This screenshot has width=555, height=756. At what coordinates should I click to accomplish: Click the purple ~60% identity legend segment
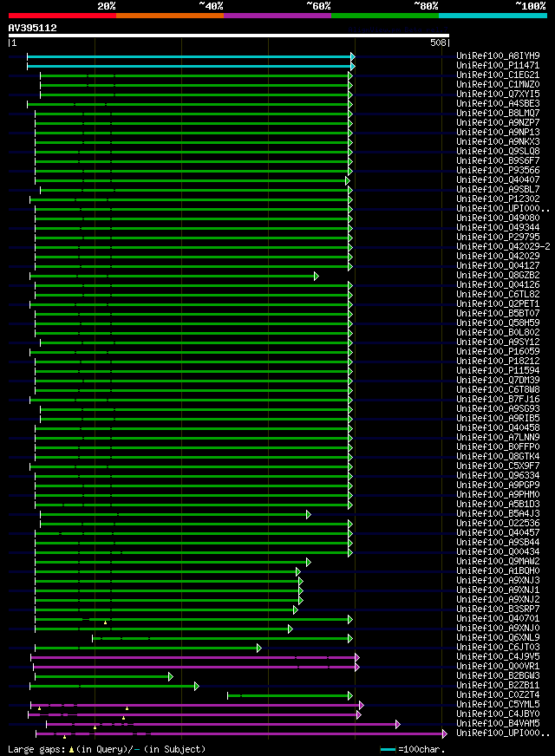coord(277,16)
